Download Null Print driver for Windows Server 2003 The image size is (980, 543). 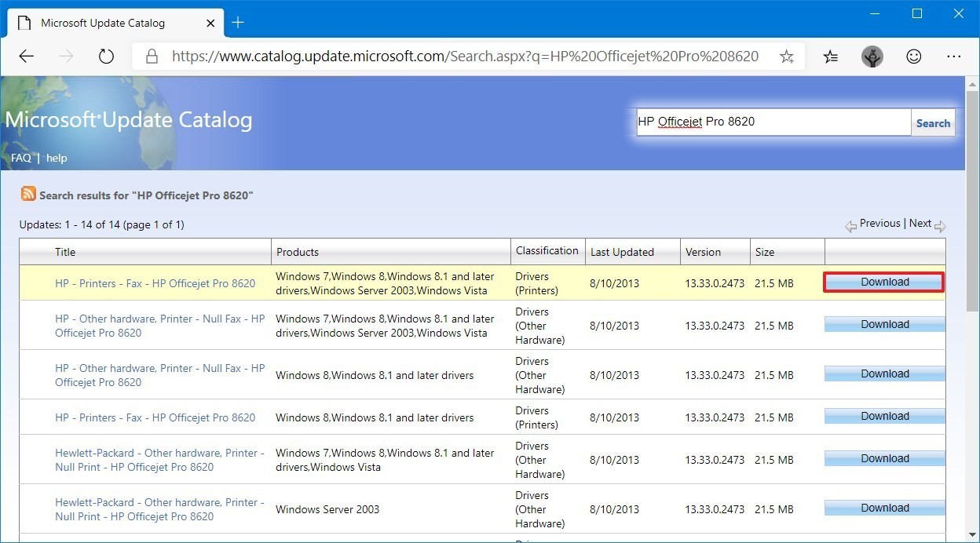(x=884, y=508)
